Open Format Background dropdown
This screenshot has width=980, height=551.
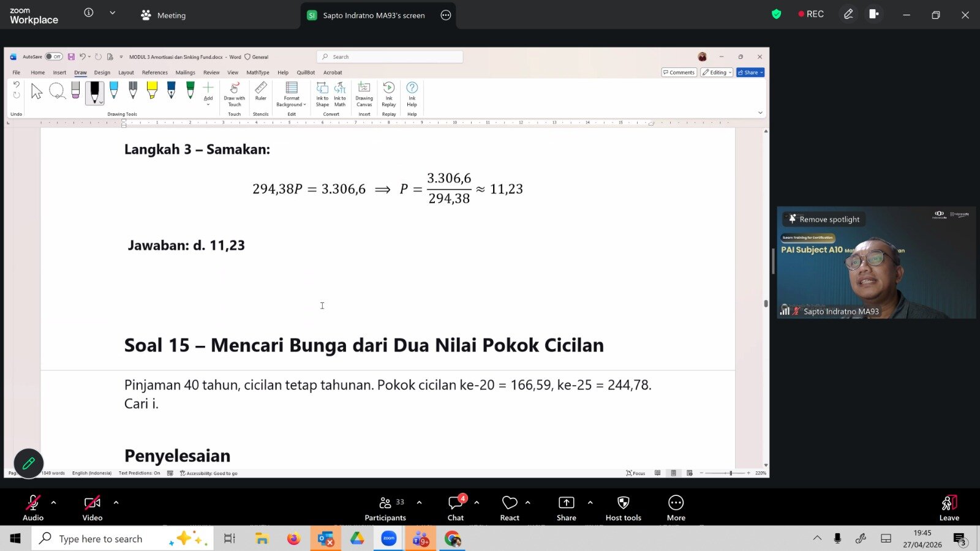click(292, 94)
